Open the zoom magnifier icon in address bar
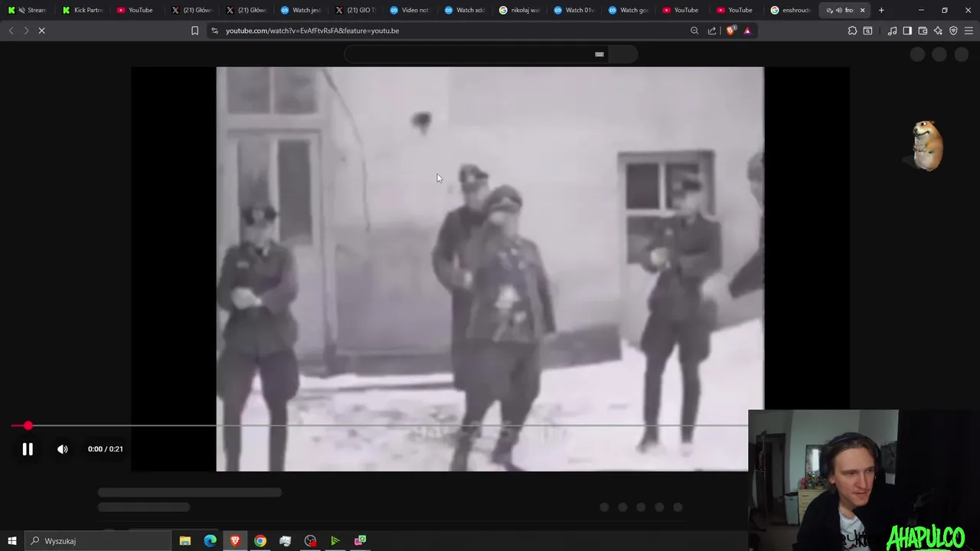This screenshot has height=551, width=980. pyautogui.click(x=694, y=31)
